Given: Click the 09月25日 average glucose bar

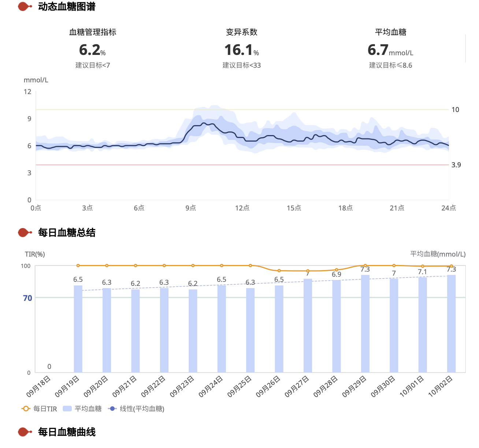Looking at the screenshot, I should coord(250,330).
